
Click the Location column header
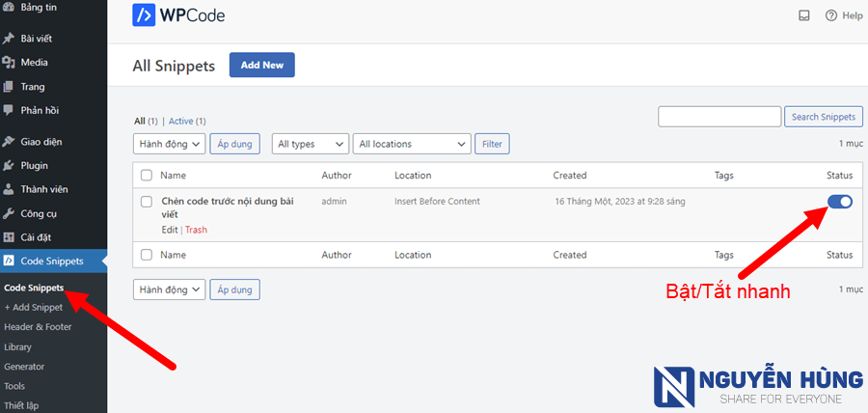tap(413, 176)
